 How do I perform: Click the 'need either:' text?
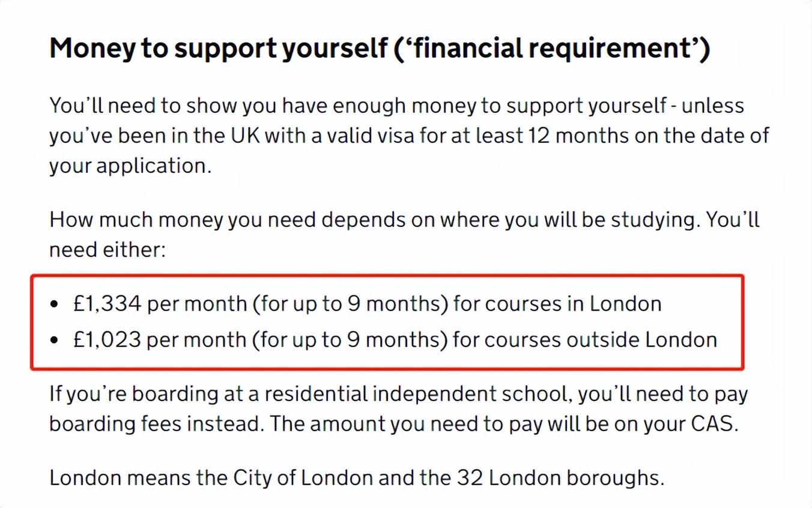(x=107, y=249)
